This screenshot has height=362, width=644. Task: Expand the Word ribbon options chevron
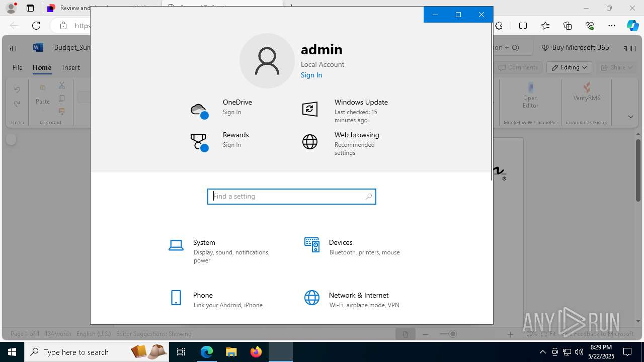point(630,117)
